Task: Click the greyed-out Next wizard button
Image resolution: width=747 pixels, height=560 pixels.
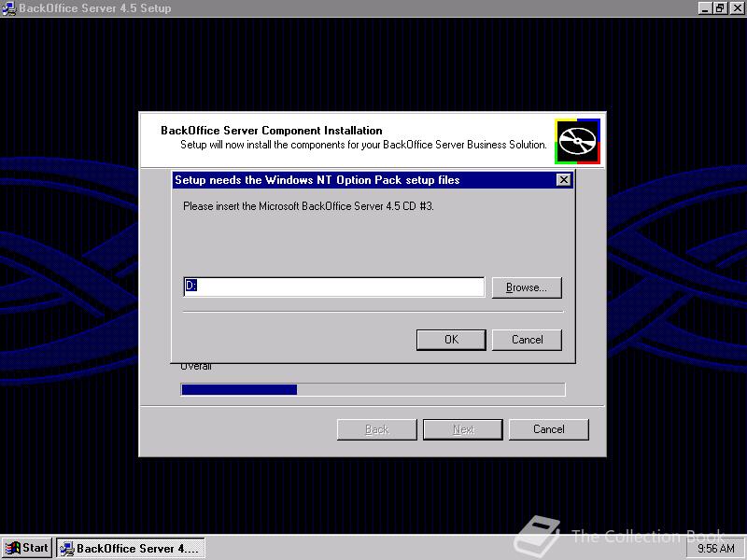Action: click(463, 429)
